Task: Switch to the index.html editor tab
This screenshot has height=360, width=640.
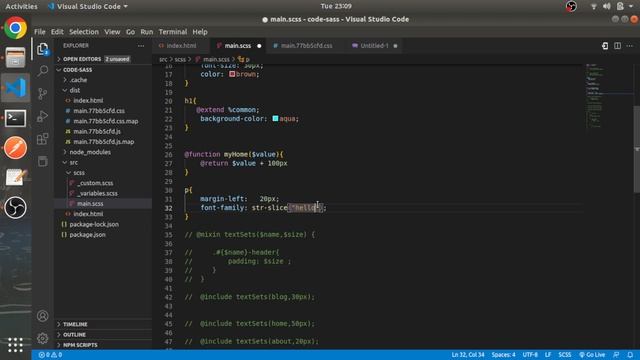Action: point(181,46)
